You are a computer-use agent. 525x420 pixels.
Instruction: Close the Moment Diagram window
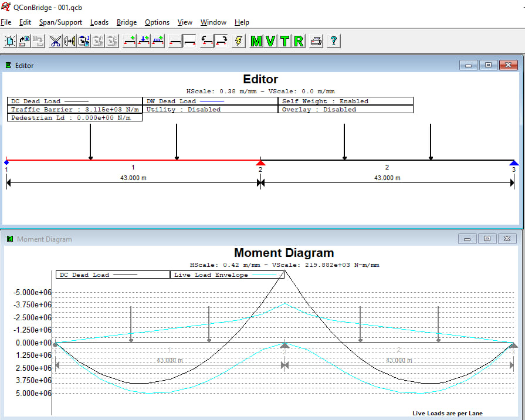coord(507,239)
